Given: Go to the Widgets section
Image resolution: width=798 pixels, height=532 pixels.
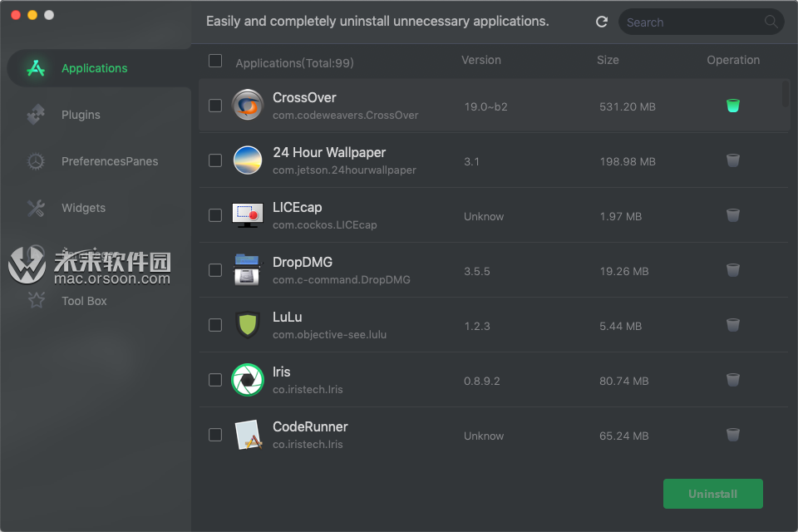Looking at the screenshot, I should 83,208.
